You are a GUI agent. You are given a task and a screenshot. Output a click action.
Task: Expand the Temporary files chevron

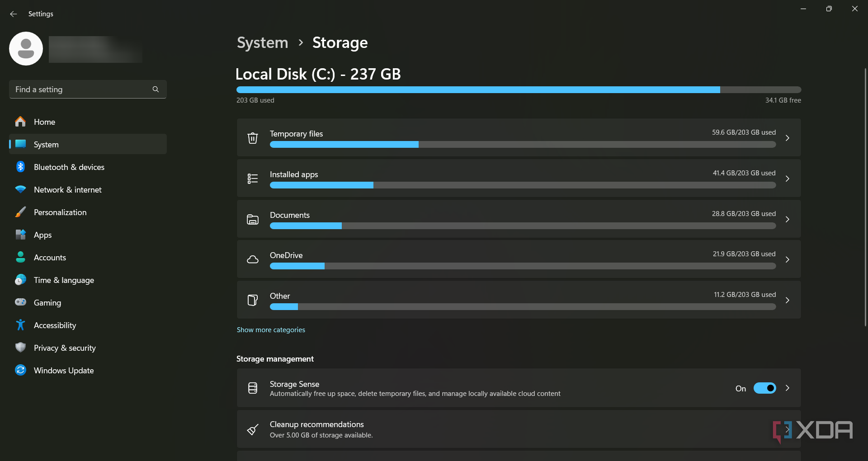tap(788, 138)
